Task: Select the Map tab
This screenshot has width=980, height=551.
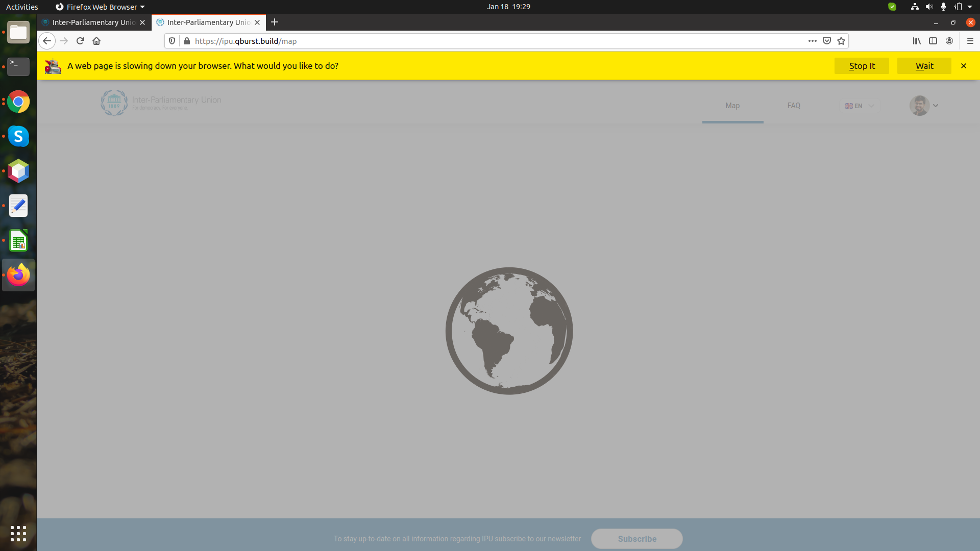Action: coord(732,106)
